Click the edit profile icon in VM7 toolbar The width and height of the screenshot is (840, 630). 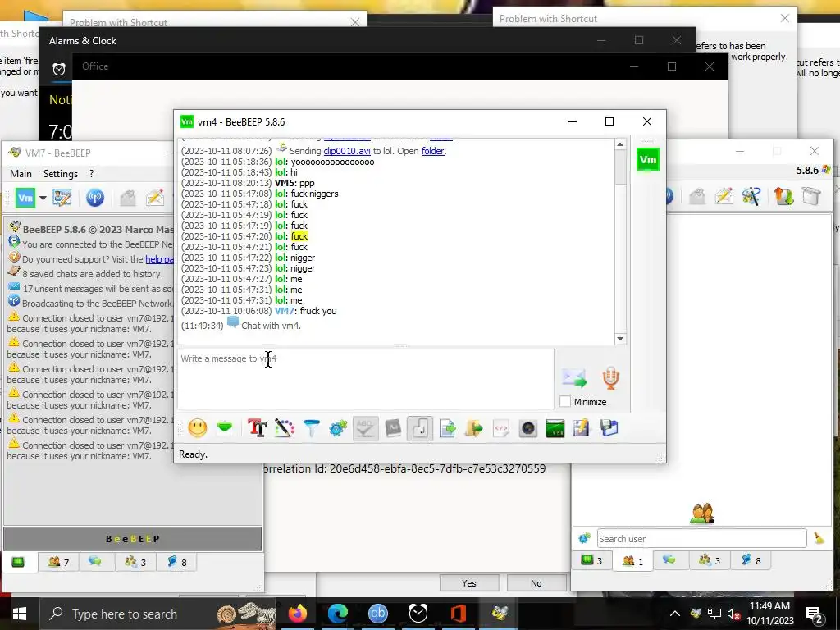[x=62, y=198]
